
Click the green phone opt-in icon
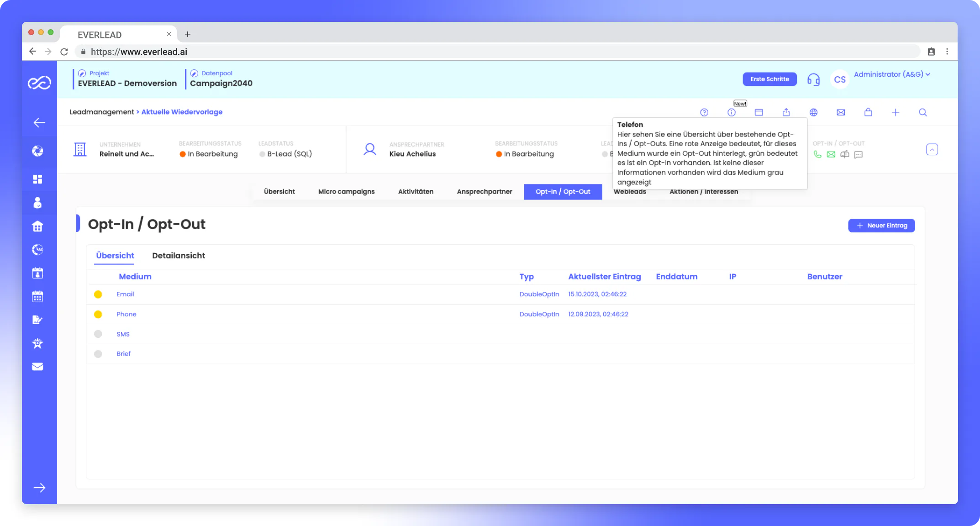pos(817,154)
